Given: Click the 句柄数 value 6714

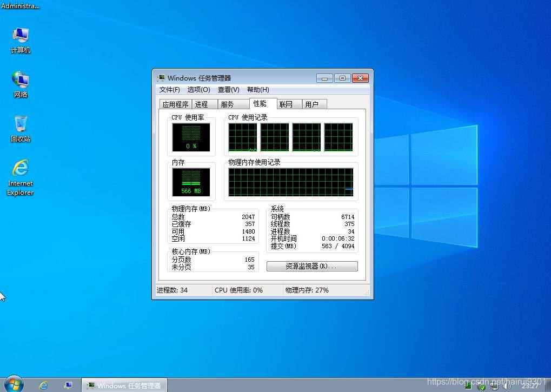Looking at the screenshot, I should point(348,217).
